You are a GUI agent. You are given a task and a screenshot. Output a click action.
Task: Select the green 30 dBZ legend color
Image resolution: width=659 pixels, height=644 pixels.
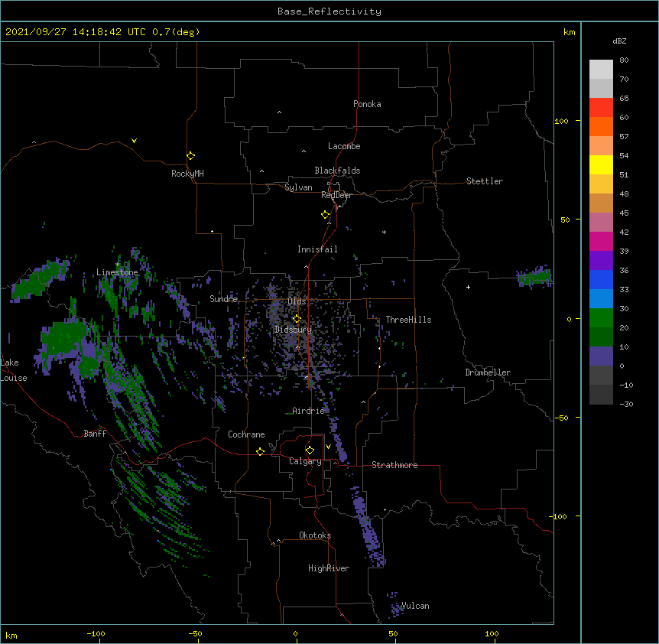point(601,318)
